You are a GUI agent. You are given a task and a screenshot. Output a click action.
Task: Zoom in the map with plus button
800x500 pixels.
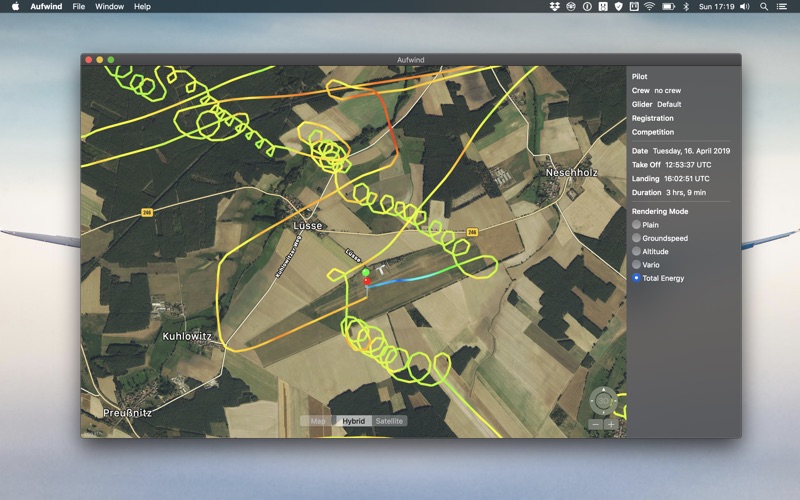point(611,424)
